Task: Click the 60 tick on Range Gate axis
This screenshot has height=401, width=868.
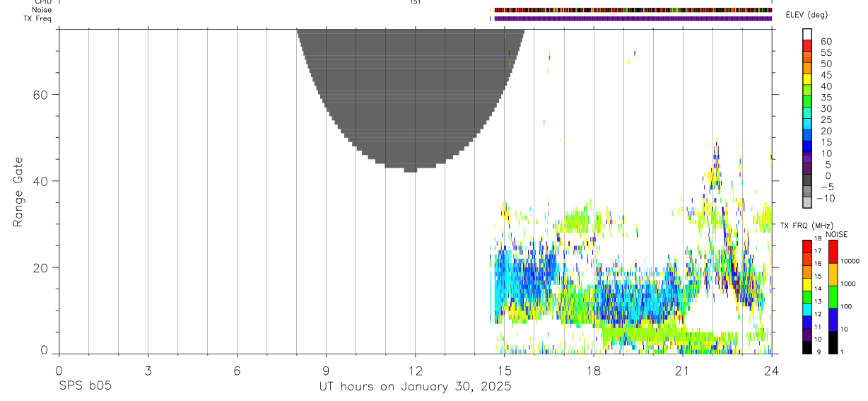Action: [x=40, y=95]
